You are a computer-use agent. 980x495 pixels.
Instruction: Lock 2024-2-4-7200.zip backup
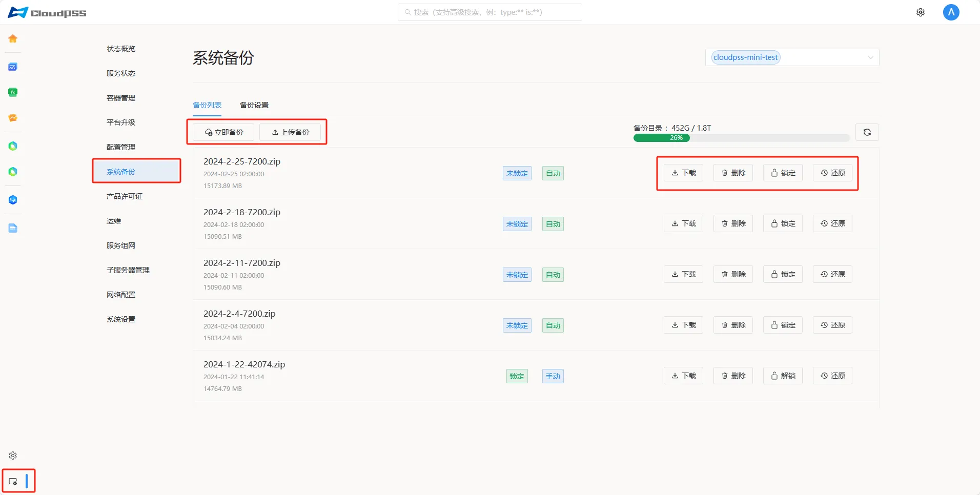click(x=783, y=325)
